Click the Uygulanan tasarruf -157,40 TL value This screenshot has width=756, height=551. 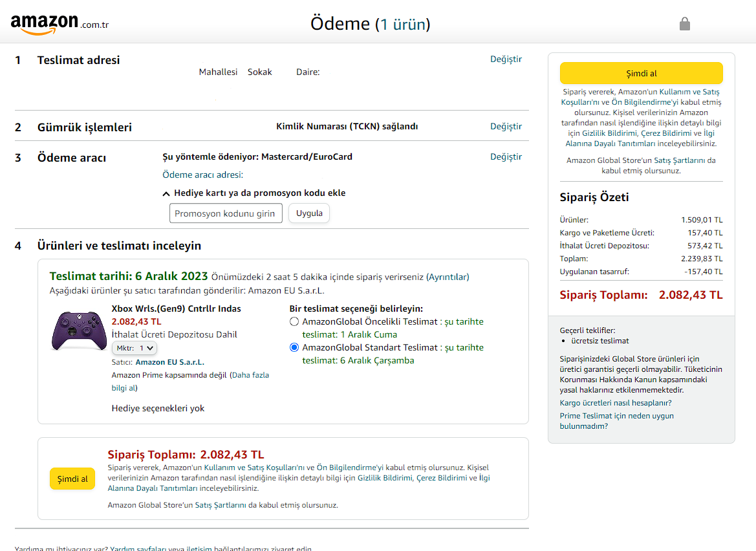704,272
